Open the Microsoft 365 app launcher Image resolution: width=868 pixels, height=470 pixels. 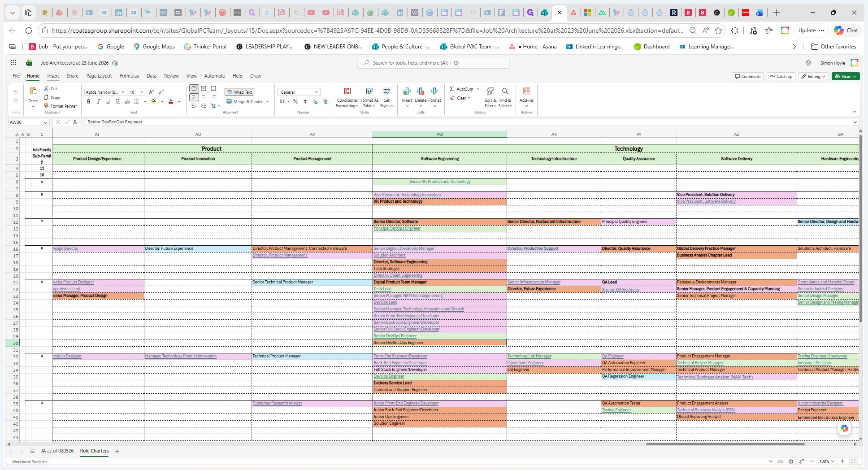[x=13, y=63]
